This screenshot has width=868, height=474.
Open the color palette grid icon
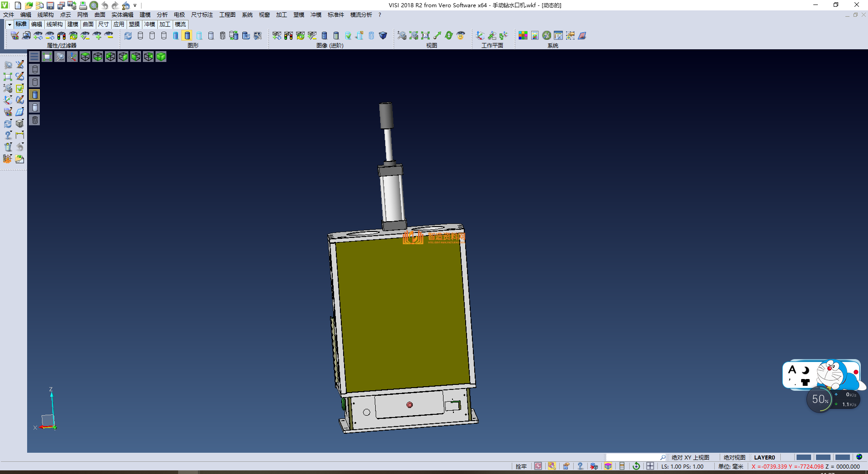point(523,36)
